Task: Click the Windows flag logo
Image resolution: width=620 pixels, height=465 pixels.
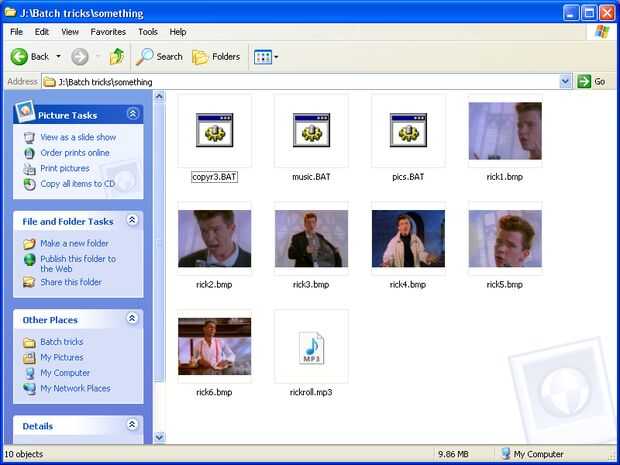Action: click(x=602, y=32)
